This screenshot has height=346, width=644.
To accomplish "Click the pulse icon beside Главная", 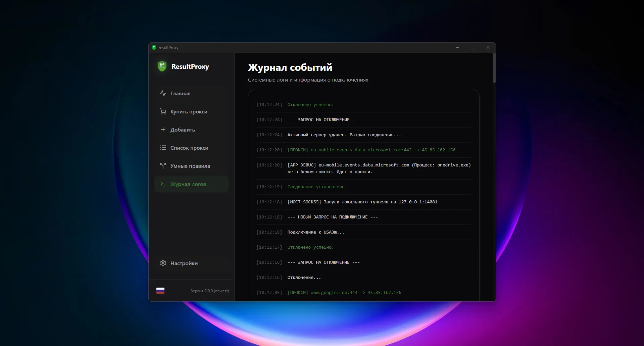I will pyautogui.click(x=163, y=93).
